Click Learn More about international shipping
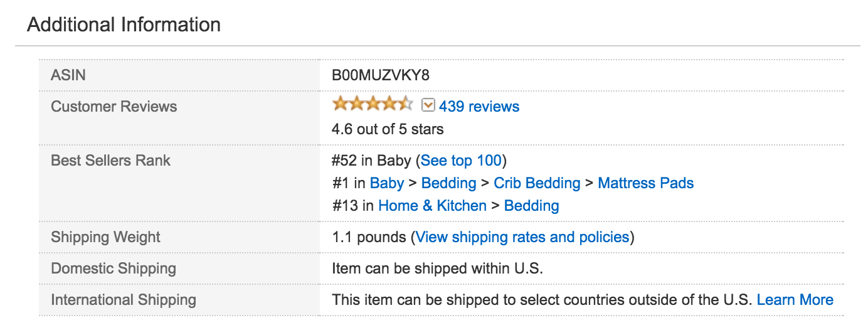This screenshot has width=868, height=335. [x=795, y=300]
